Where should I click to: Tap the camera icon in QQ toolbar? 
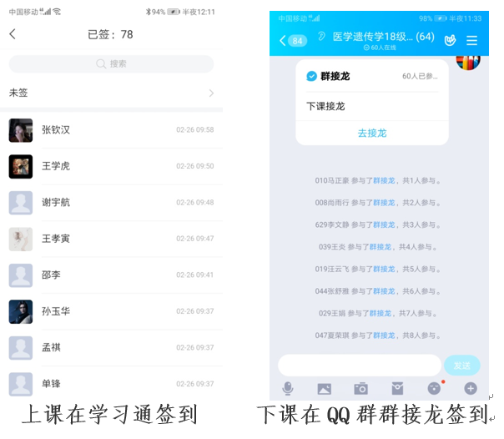[x=361, y=389]
